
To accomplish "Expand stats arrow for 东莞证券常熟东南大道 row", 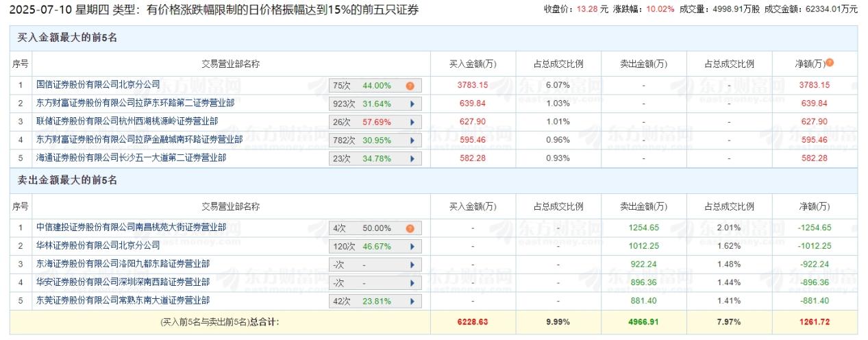I will coord(412,301).
